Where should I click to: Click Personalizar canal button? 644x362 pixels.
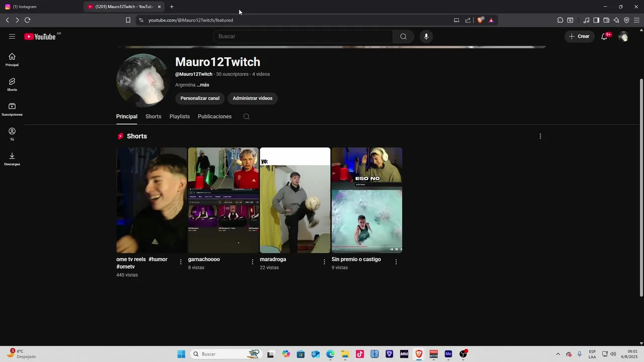tap(200, 99)
